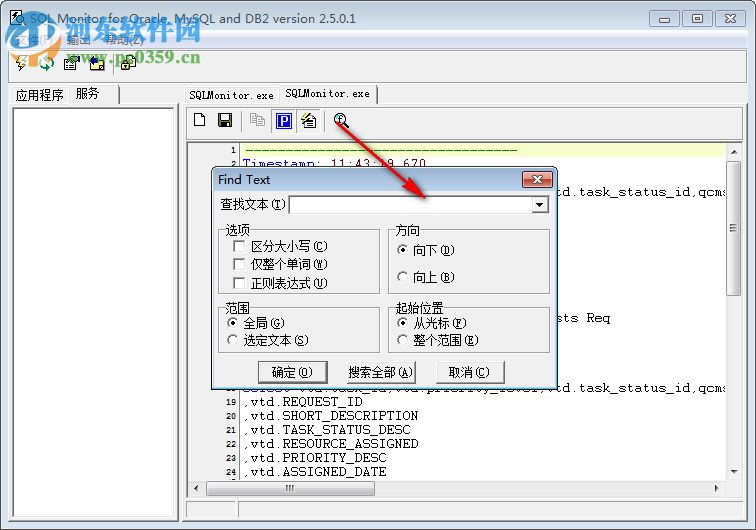Click the folder with blue arrow icon
The height and width of the screenshot is (530, 756).
[x=97, y=63]
